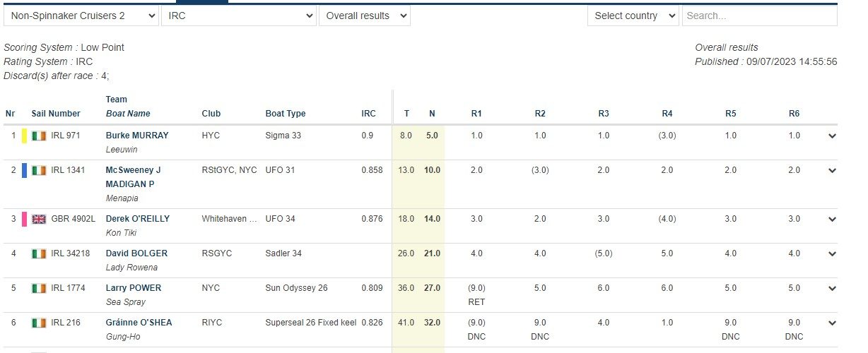Screen dimensions: 868x353
Task: Open the Burke MURRAY team link
Action: pyautogui.click(x=137, y=136)
